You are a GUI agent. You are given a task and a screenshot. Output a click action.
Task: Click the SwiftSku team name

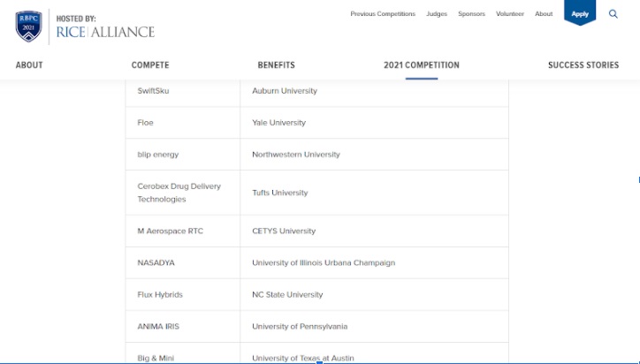point(153,91)
